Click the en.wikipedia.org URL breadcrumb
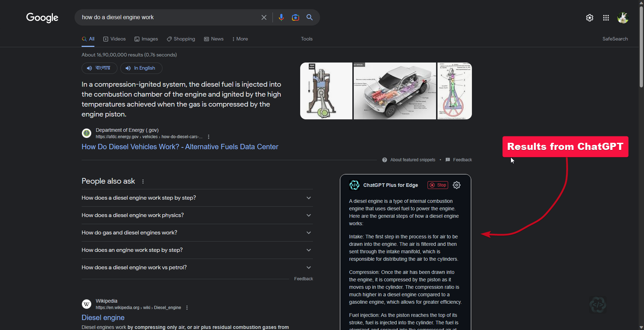 click(x=138, y=308)
